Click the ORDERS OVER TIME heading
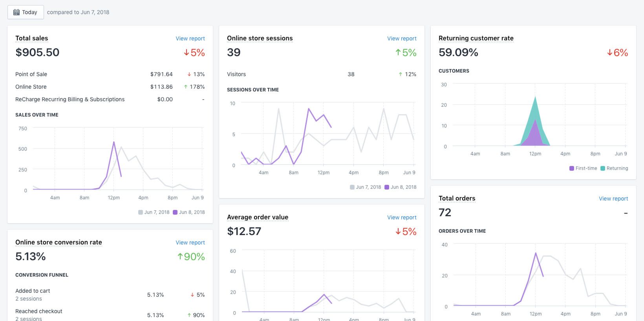The width and height of the screenshot is (644, 321). tap(462, 231)
